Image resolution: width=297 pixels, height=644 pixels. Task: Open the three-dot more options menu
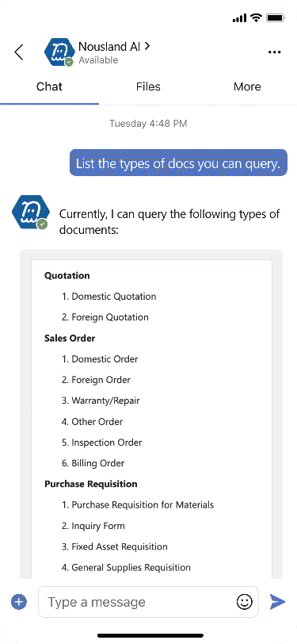click(x=275, y=52)
